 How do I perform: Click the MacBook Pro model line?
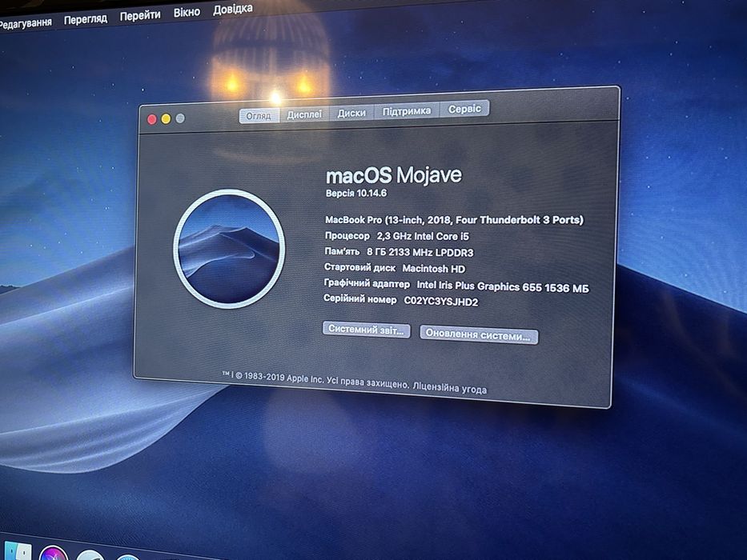point(454,220)
